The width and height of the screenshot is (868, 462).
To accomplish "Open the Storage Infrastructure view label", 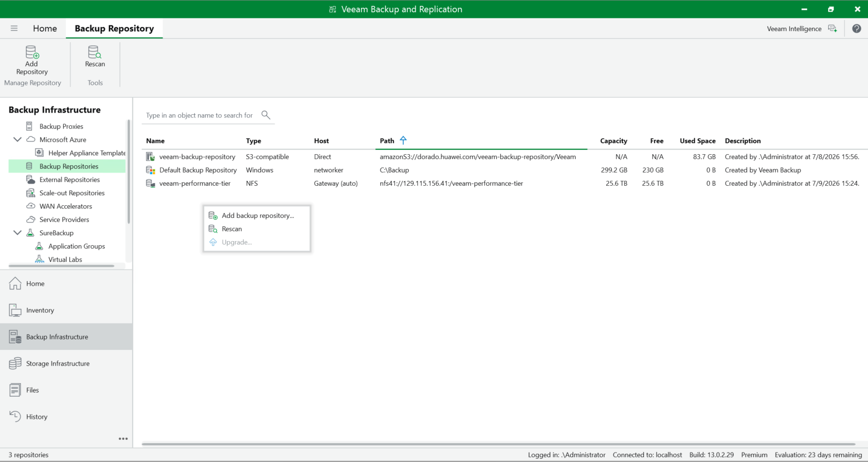I will (58, 363).
